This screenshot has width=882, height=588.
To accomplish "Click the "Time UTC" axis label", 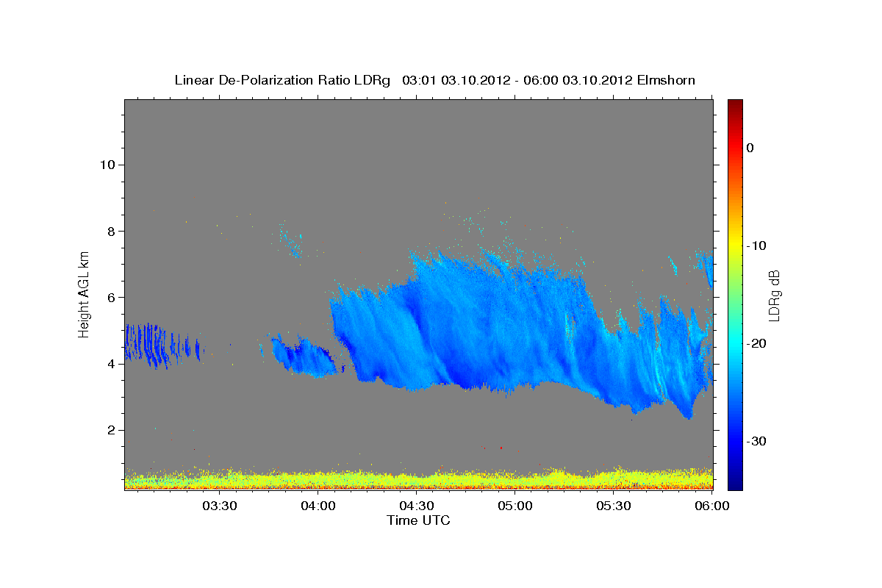I will click(x=418, y=520).
